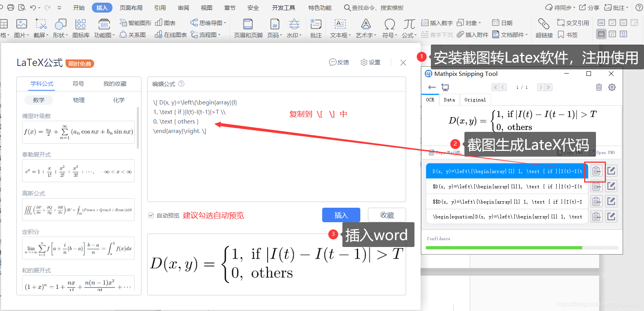Switch to the Original tab in Mathpix

pyautogui.click(x=475, y=99)
